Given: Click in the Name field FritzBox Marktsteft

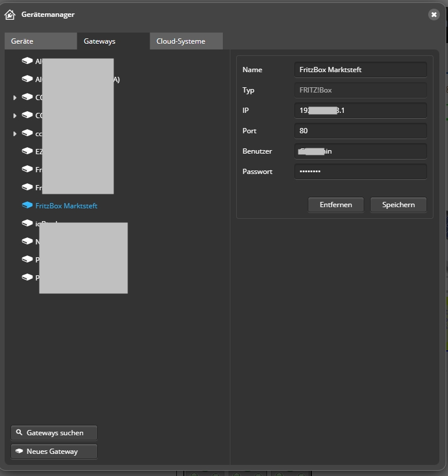Looking at the screenshot, I should (361, 70).
